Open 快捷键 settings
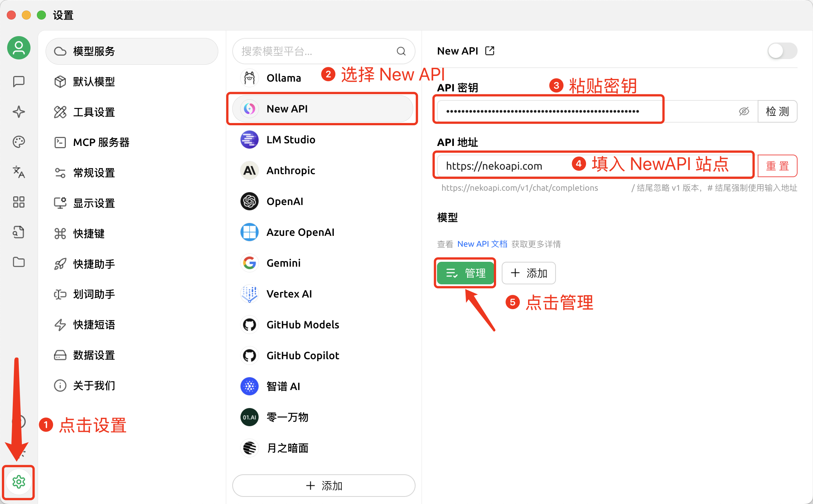Image resolution: width=813 pixels, height=504 pixels. click(x=89, y=234)
